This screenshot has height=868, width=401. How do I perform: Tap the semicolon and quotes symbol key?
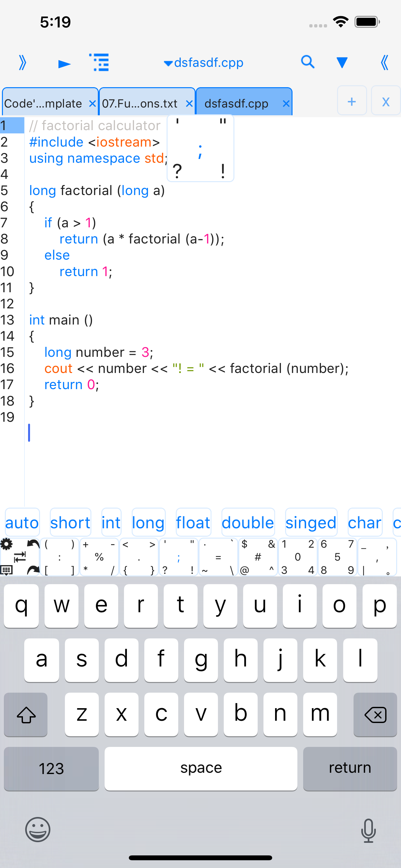click(179, 557)
